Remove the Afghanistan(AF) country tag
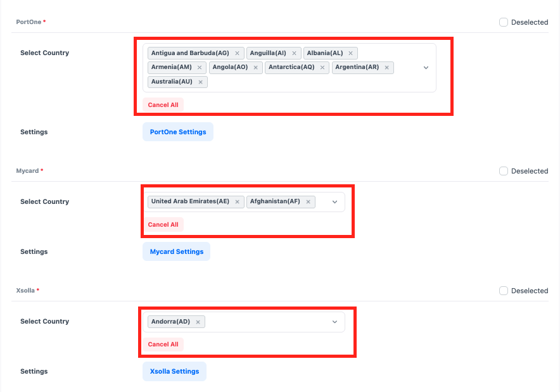 (x=308, y=202)
